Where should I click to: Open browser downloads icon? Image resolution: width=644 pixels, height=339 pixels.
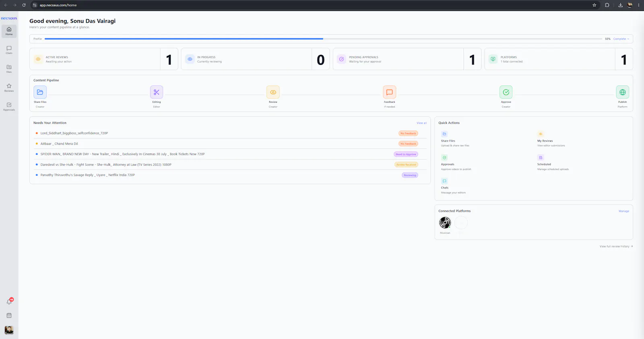(x=620, y=5)
